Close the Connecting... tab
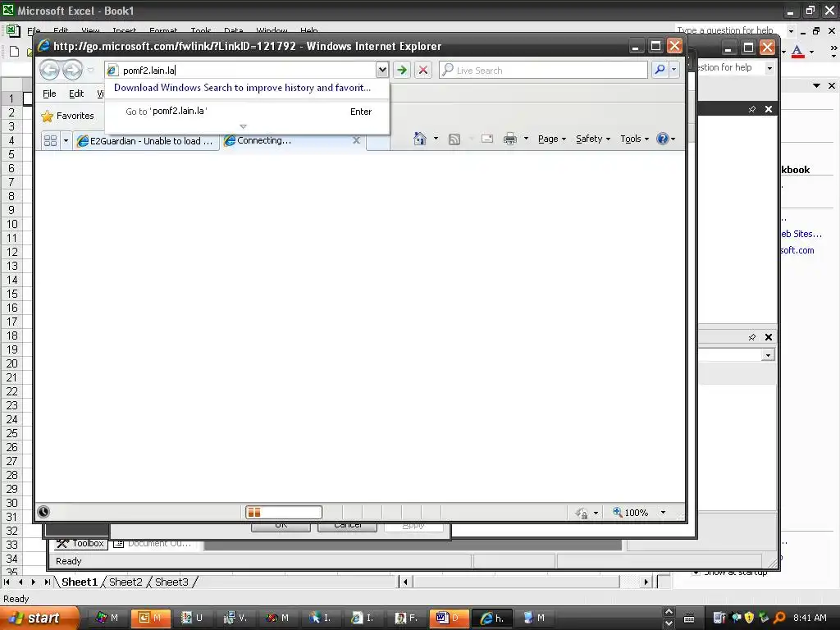Screen dimensions: 840x630 point(356,140)
